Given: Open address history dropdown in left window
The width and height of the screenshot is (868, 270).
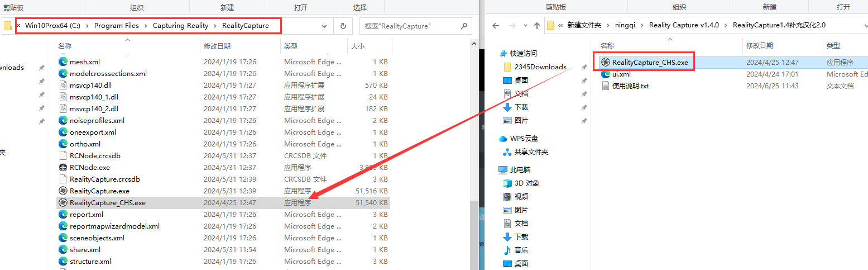Looking at the screenshot, I should point(324,26).
